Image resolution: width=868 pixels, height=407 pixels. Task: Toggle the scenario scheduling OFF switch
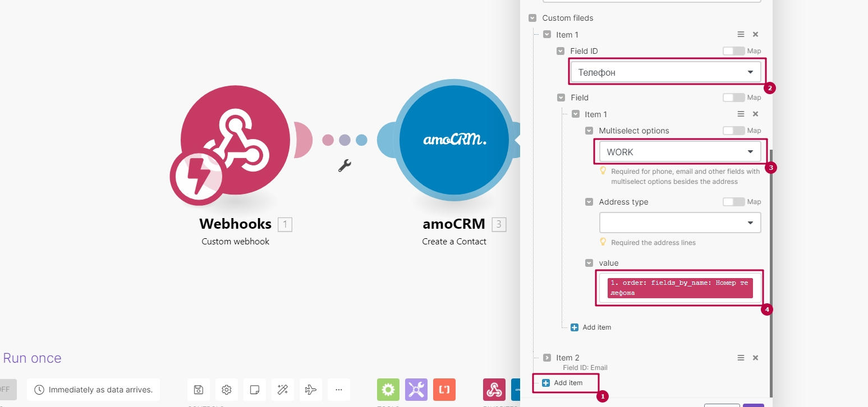pos(8,390)
